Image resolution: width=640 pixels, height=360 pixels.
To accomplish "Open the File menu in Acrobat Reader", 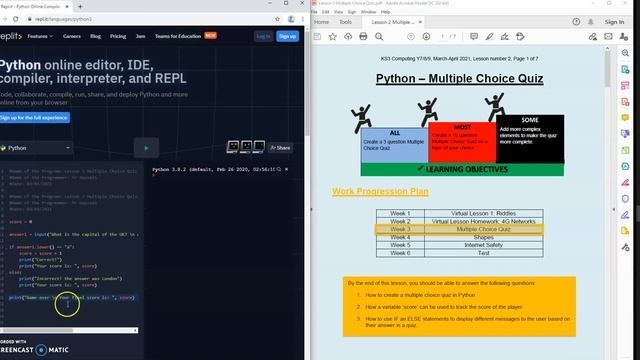I will 314,12.
